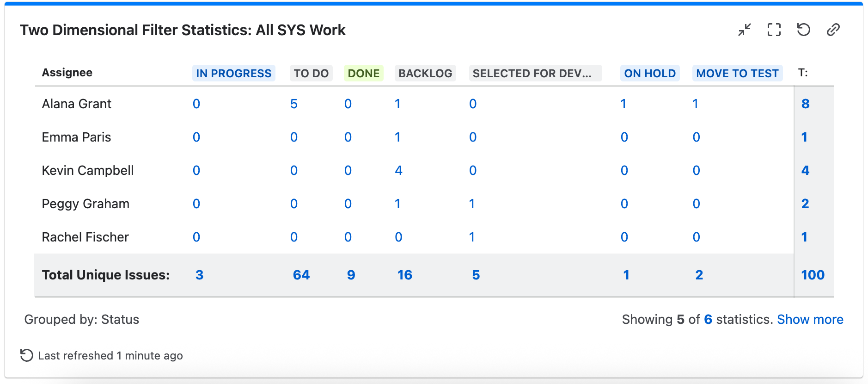Click Show more statistics link

[x=810, y=319]
